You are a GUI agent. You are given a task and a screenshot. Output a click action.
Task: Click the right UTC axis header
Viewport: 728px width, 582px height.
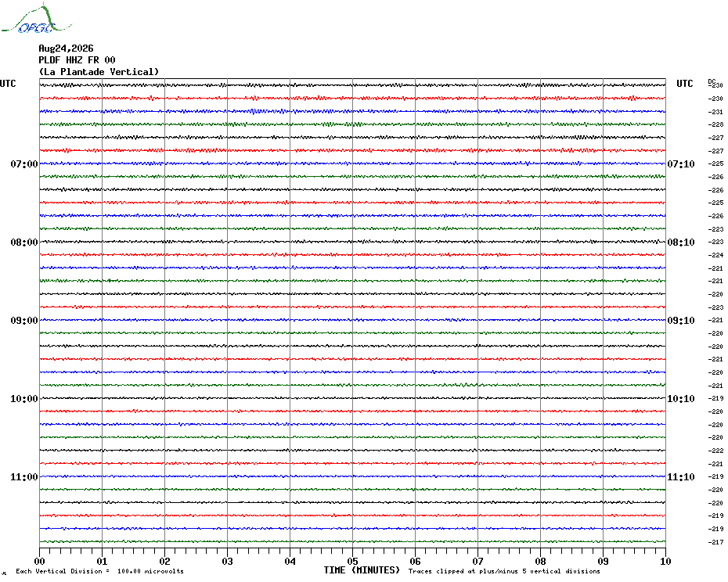pyautogui.click(x=684, y=84)
